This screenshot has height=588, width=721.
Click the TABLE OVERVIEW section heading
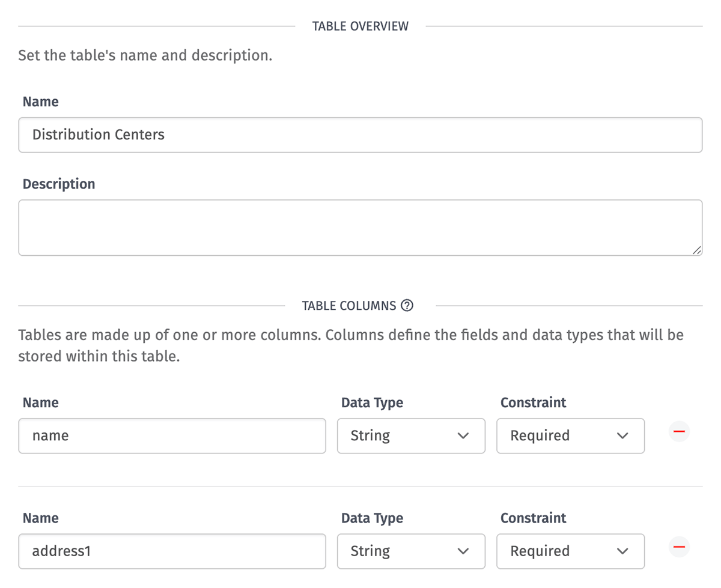(360, 26)
